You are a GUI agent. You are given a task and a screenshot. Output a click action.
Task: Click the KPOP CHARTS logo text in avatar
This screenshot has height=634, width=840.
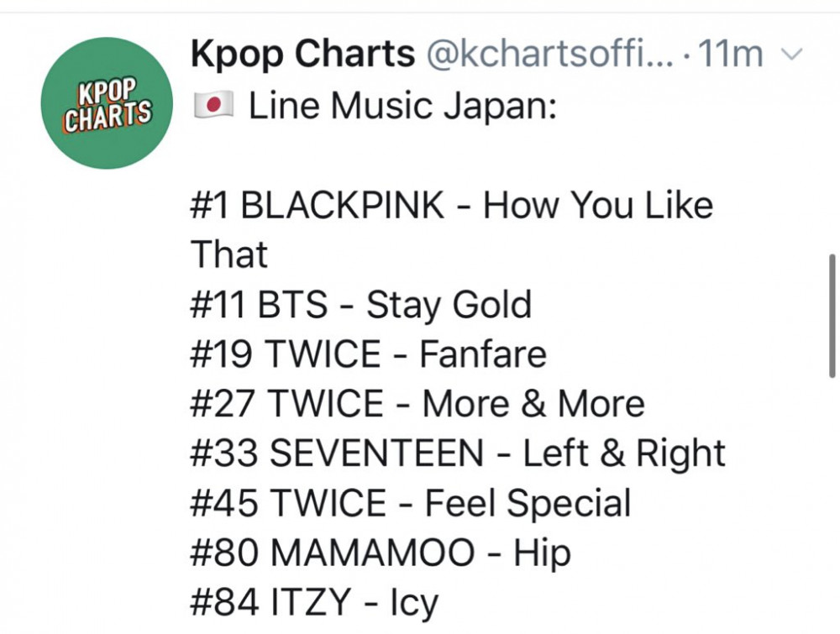[x=108, y=104]
